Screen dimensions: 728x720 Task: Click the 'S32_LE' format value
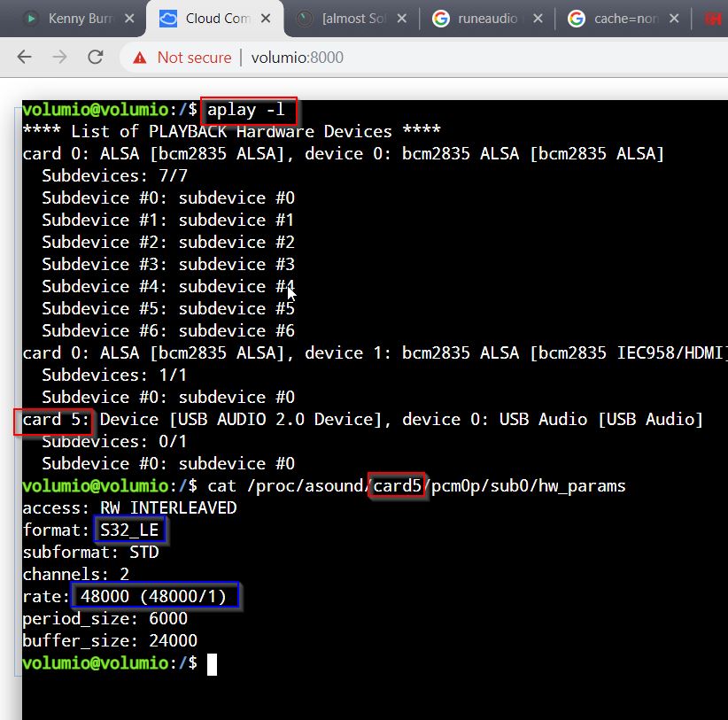(129, 530)
